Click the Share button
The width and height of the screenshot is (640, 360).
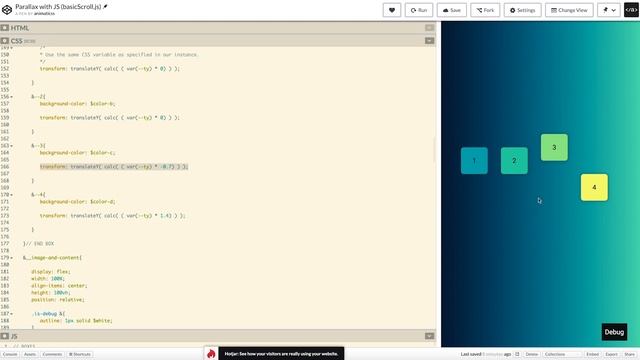click(630, 354)
